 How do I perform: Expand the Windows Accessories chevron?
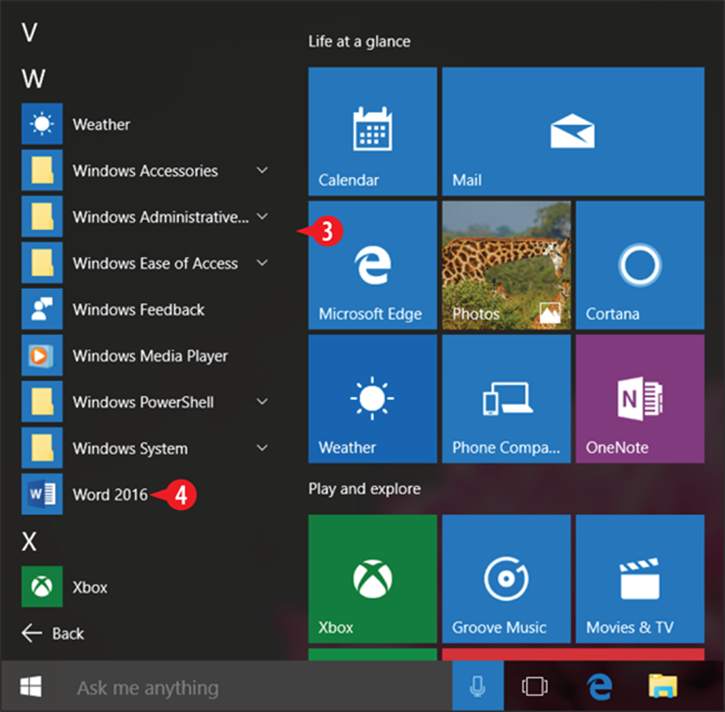point(262,170)
